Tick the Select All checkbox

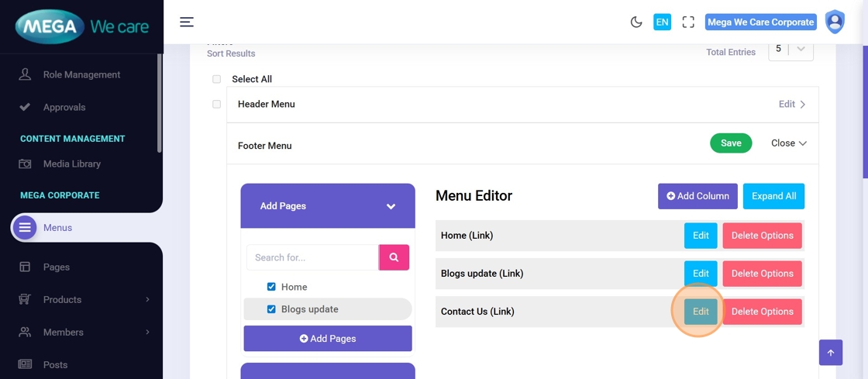[216, 79]
